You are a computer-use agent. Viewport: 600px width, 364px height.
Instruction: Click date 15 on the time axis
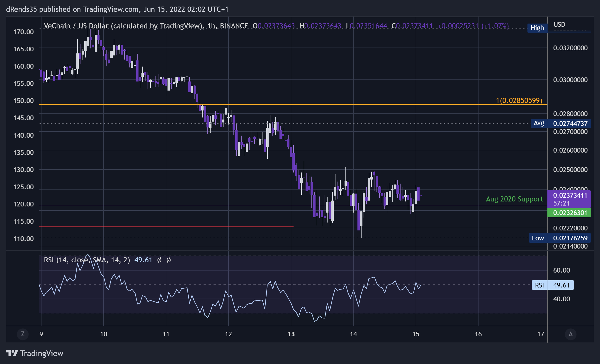click(416, 334)
